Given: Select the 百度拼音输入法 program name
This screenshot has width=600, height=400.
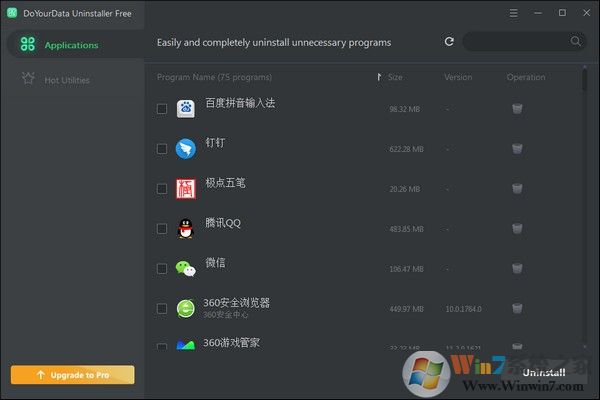Looking at the screenshot, I should (240, 103).
